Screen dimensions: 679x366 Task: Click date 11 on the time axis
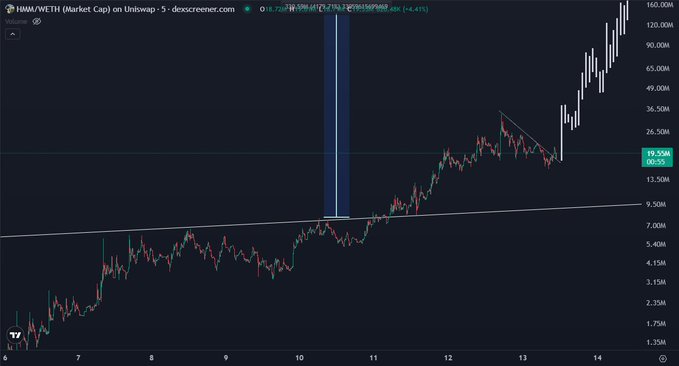[x=373, y=358]
